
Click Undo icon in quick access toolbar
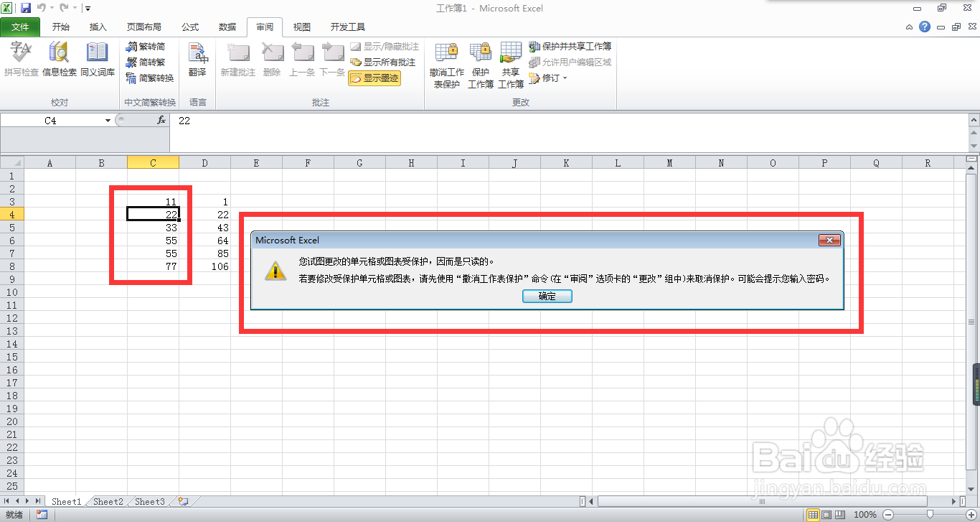[41, 9]
